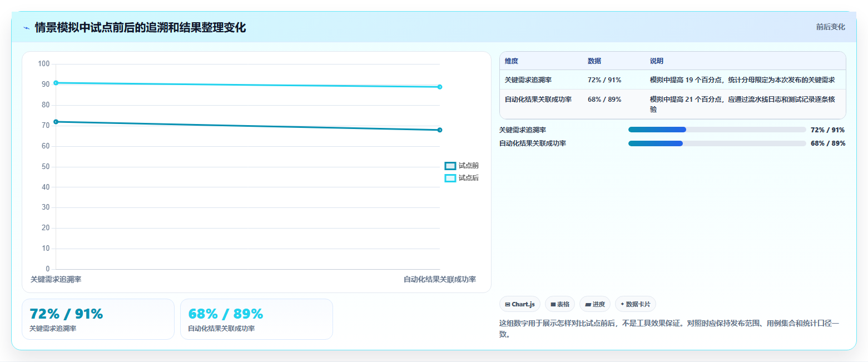Toggle the 试点后 legend entry
Screen dimensions: 868x362
pyautogui.click(x=462, y=178)
